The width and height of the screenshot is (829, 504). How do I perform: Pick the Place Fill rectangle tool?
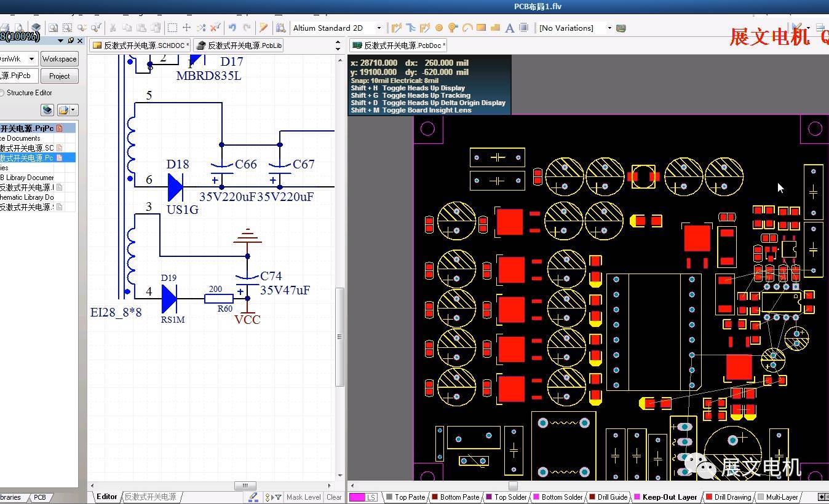click(x=481, y=28)
